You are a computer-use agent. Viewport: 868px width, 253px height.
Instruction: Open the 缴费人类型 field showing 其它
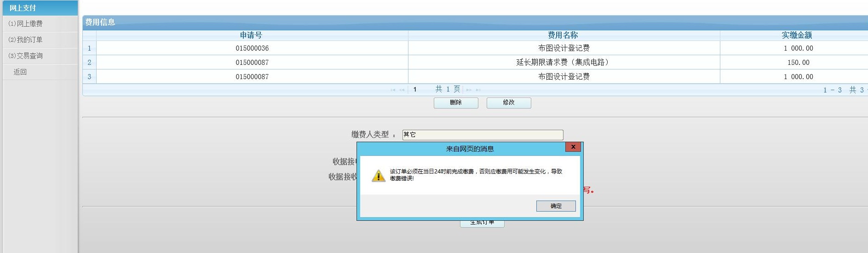(x=482, y=135)
